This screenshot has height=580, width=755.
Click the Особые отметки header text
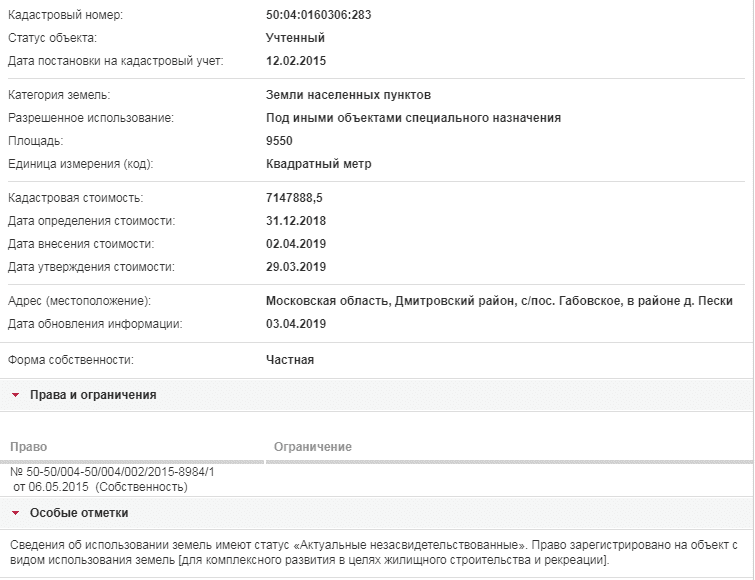(79, 513)
